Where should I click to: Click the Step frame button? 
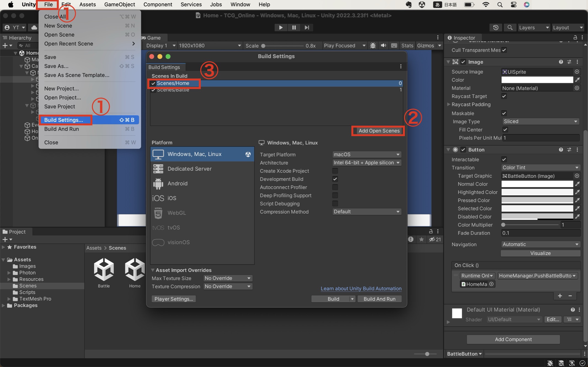tap(307, 28)
